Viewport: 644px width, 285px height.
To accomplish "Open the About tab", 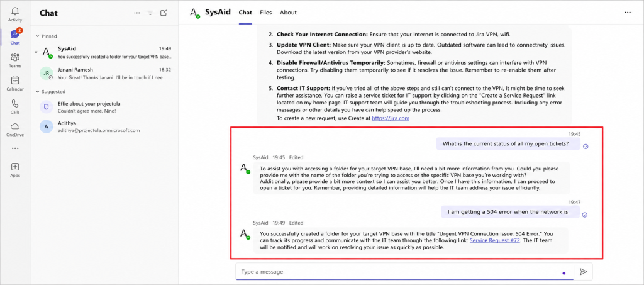I will pos(288,13).
